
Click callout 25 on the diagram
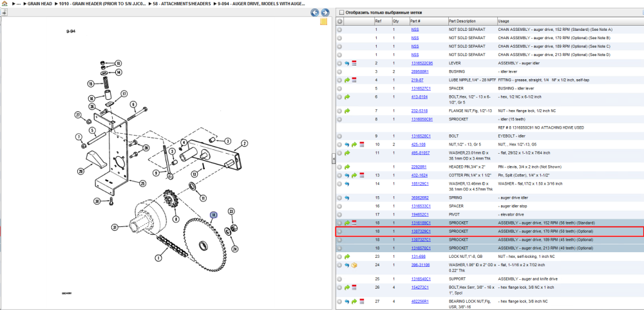pyautogui.click(x=142, y=183)
